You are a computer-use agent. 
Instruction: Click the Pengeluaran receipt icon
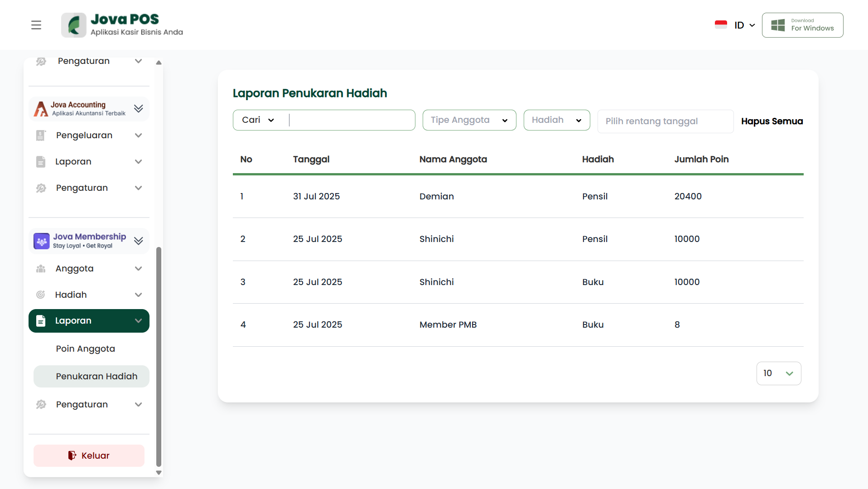pyautogui.click(x=41, y=136)
